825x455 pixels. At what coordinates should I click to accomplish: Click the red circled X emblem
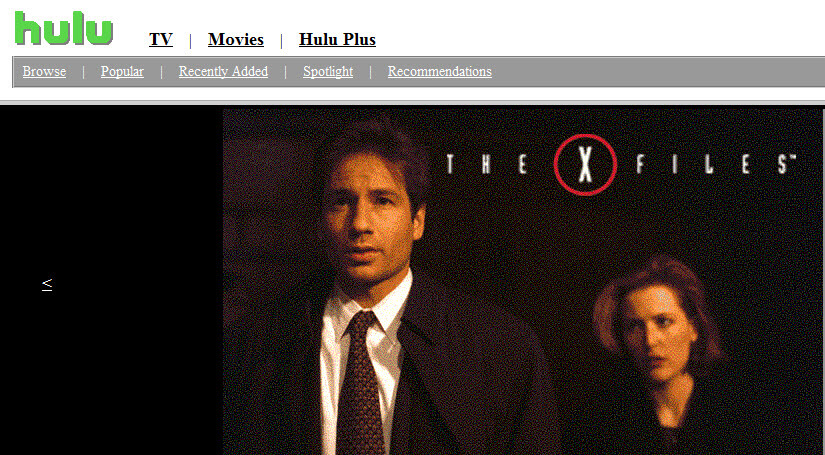click(585, 165)
